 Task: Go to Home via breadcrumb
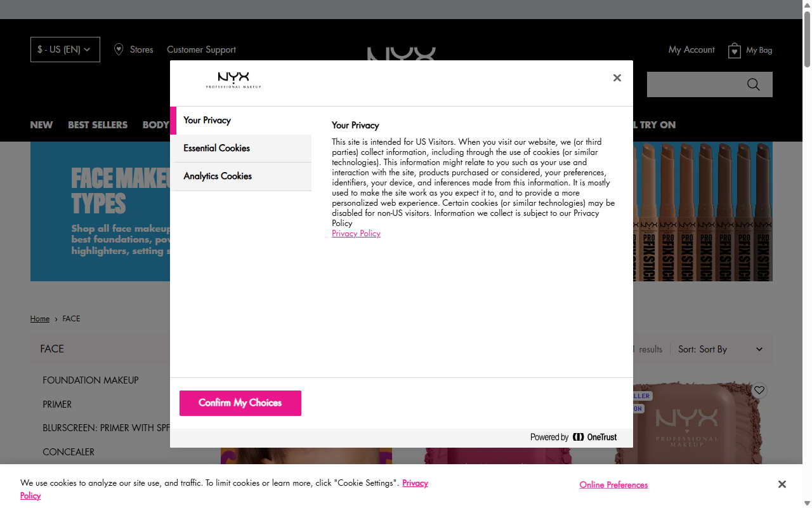40,319
